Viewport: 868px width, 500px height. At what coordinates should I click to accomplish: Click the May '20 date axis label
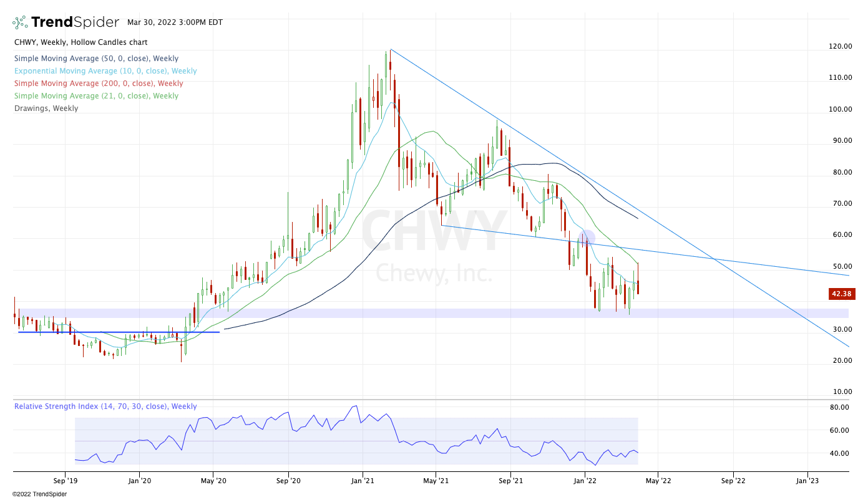coord(213,481)
